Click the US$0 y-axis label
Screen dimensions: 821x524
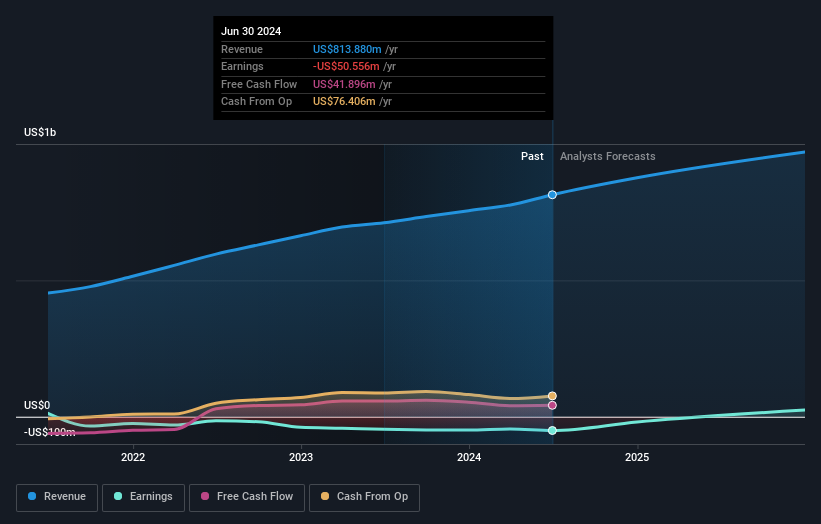(x=37, y=405)
